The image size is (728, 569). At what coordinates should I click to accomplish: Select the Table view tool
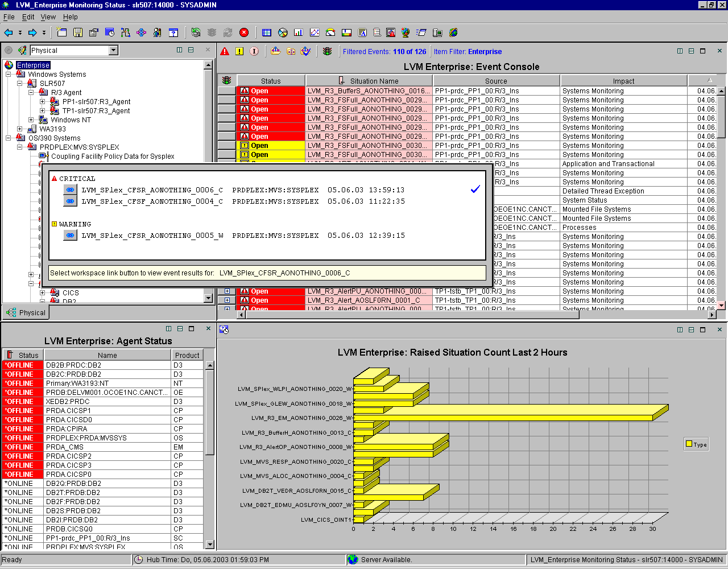pyautogui.click(x=267, y=32)
